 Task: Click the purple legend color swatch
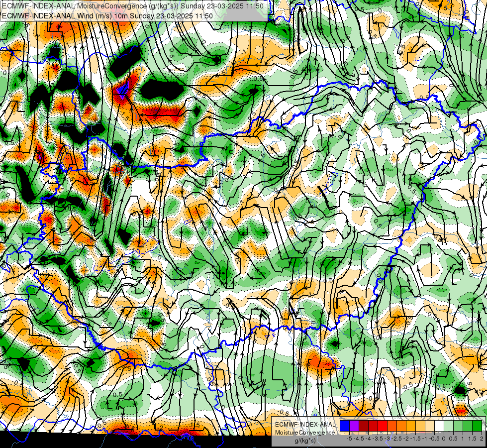click(354, 426)
